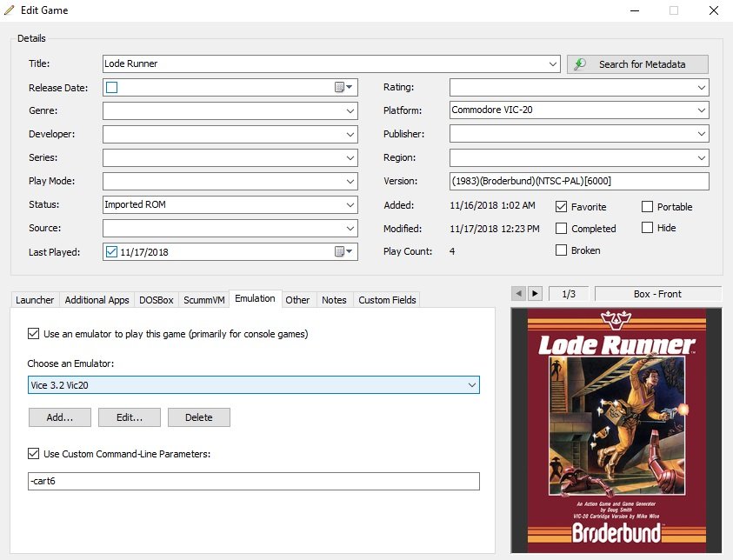Viewport: 733px width, 560px height.
Task: Click the 1/3 image counter
Action: point(569,294)
